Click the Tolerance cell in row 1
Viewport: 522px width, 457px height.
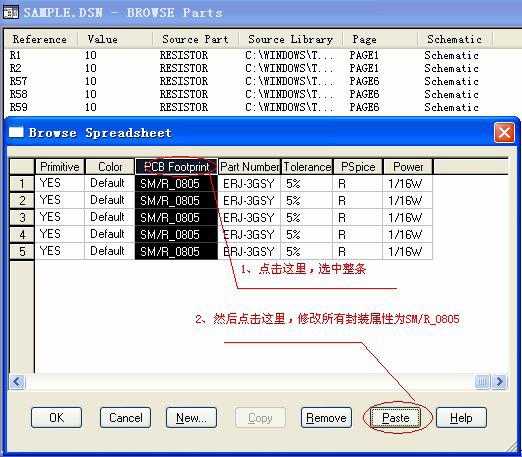point(307,183)
